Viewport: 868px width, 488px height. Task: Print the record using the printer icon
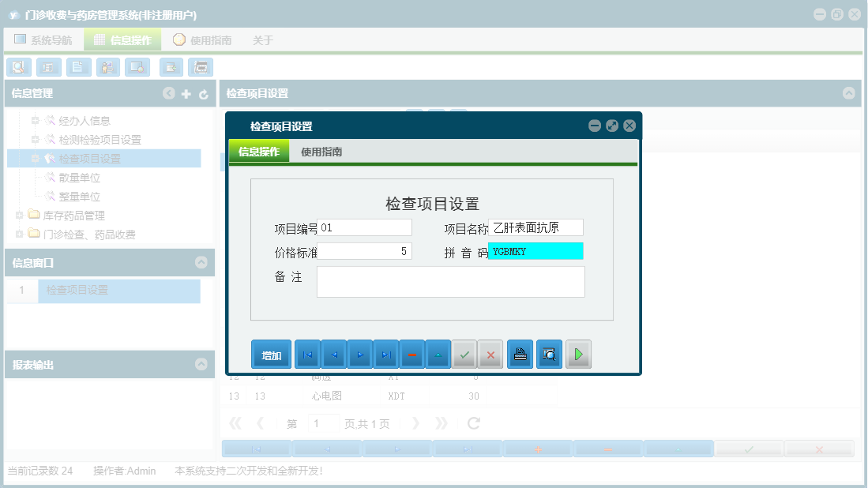tap(520, 354)
